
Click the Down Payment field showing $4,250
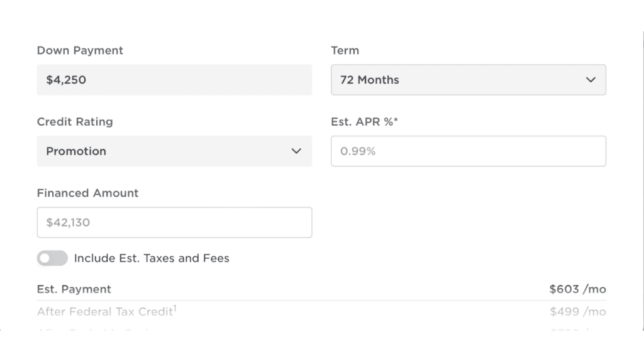tap(174, 80)
